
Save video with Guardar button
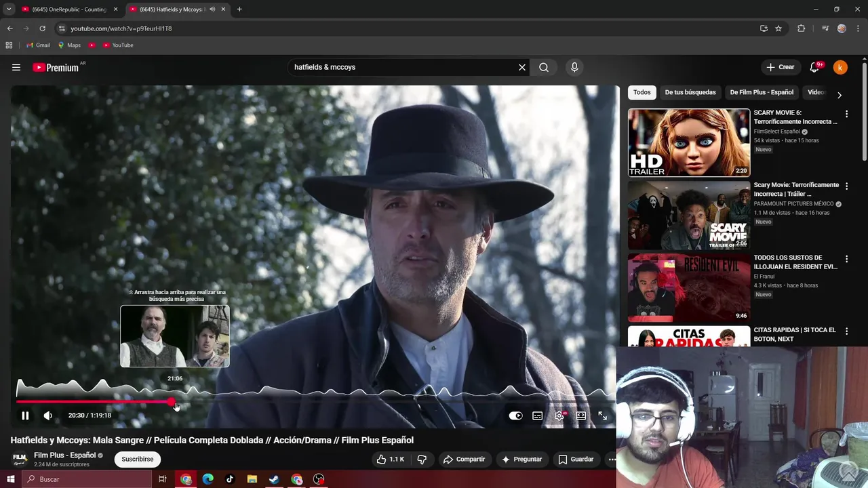point(576,459)
